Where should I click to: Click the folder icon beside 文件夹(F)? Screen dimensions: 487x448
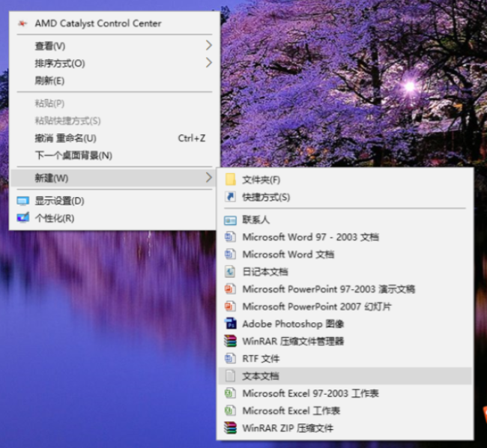pos(231,180)
